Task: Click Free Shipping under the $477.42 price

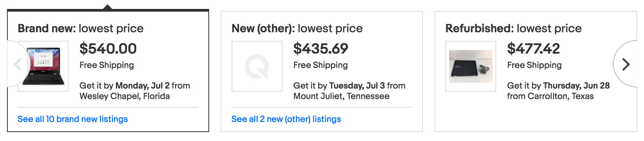Action: (534, 65)
